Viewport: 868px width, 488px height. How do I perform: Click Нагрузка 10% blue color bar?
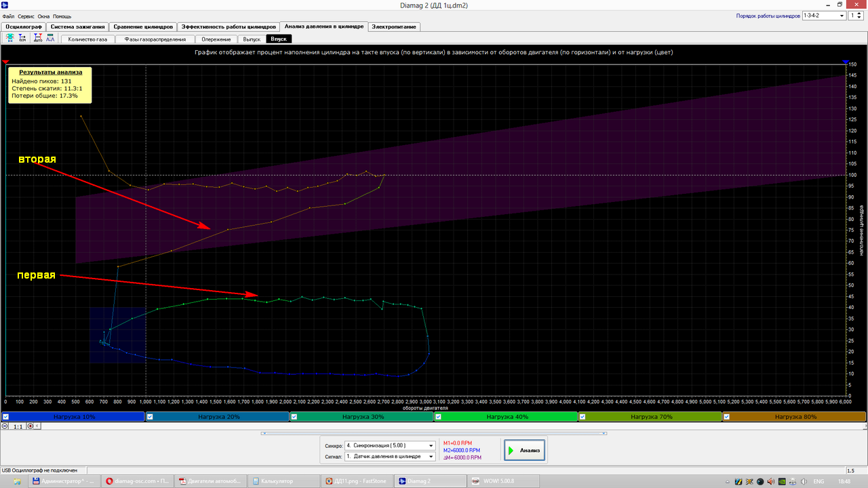pyautogui.click(x=73, y=417)
